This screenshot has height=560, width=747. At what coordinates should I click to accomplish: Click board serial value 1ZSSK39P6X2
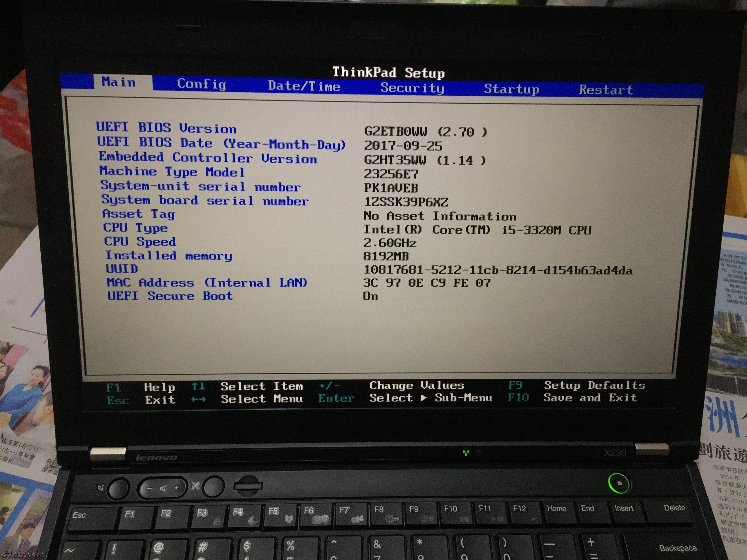click(406, 202)
